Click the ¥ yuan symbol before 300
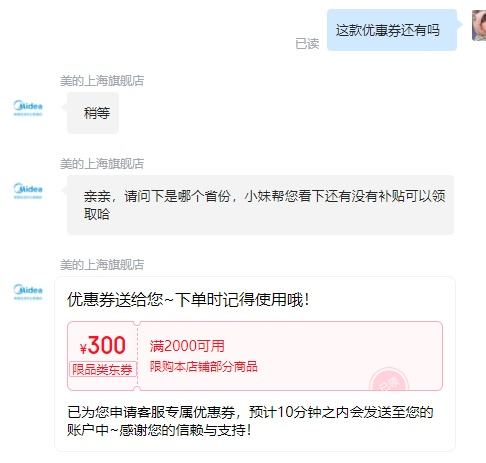Viewport: 486px width, 463px height. coord(83,348)
